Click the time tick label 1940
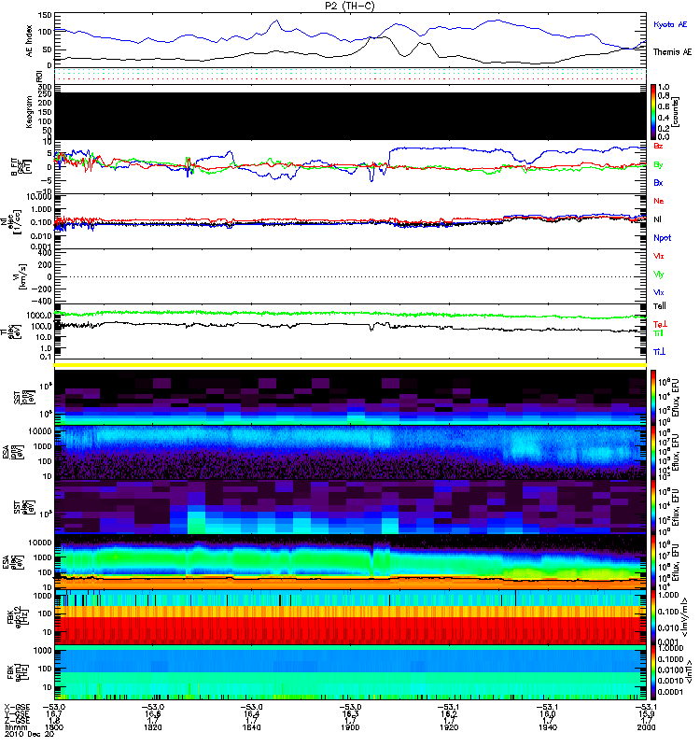 [548, 727]
